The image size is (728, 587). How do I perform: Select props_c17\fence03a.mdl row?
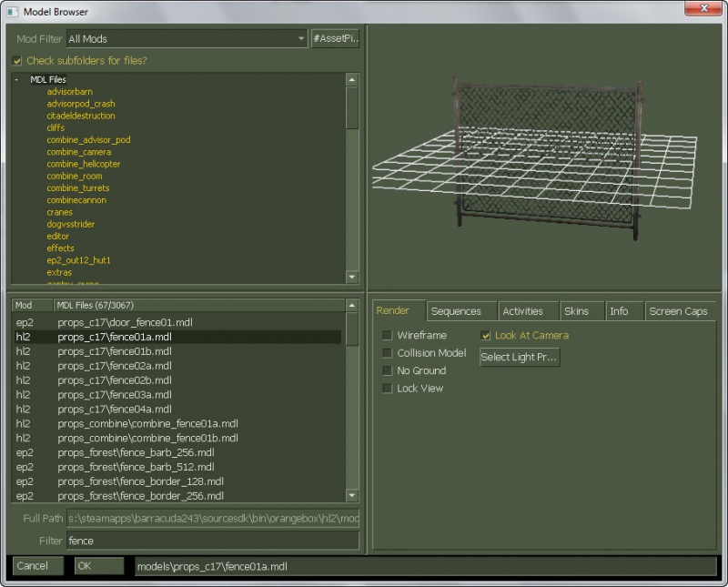[x=178, y=394]
